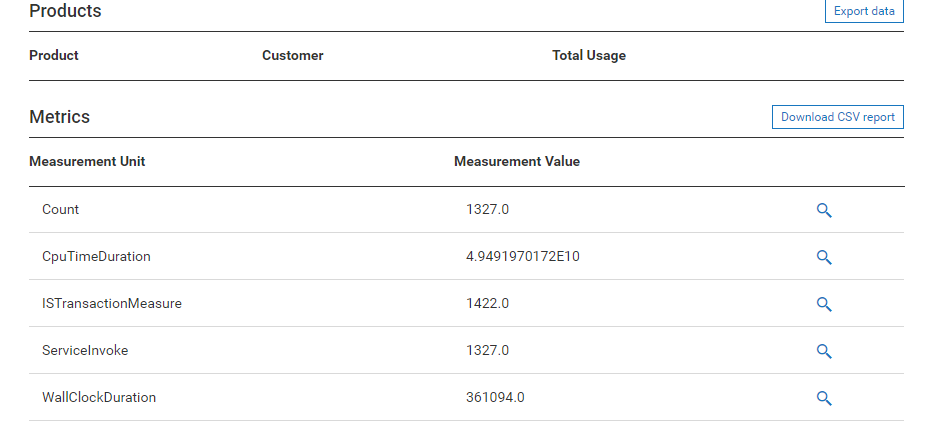
Task: Select the Measurement Value column header
Action: (x=516, y=162)
